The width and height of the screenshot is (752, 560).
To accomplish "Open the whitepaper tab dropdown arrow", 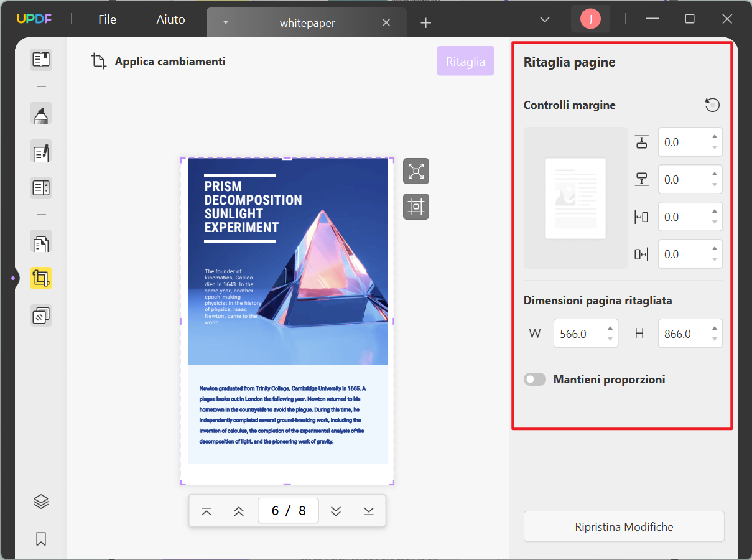I will (225, 22).
